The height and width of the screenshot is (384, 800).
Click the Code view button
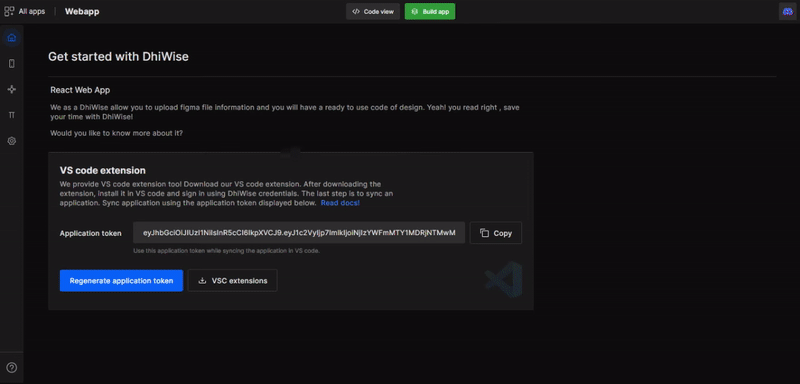pos(373,11)
